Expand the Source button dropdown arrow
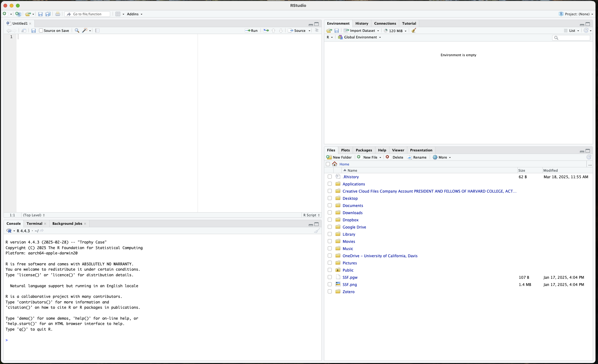The width and height of the screenshot is (598, 364). coord(309,31)
